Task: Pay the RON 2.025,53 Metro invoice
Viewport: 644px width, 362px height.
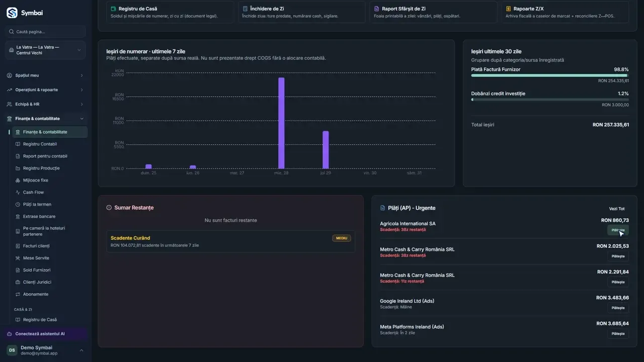Action: (618, 256)
